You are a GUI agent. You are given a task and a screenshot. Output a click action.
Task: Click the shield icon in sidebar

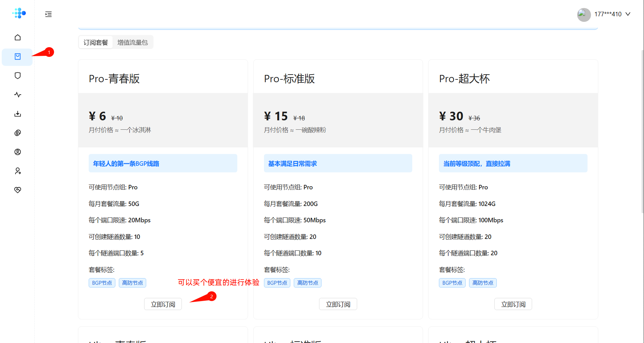tap(18, 76)
